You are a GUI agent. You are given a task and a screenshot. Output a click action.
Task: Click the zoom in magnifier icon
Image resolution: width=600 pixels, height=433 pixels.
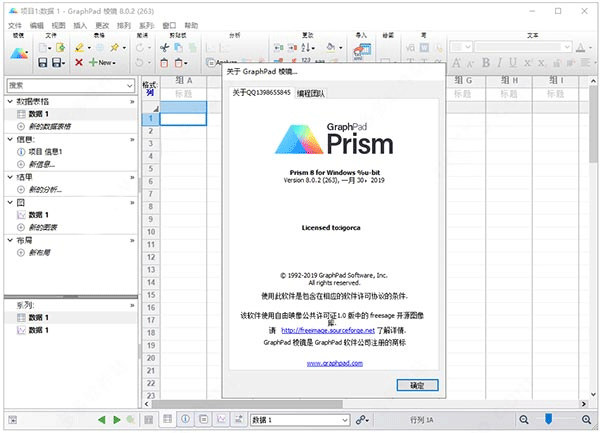pos(586,420)
